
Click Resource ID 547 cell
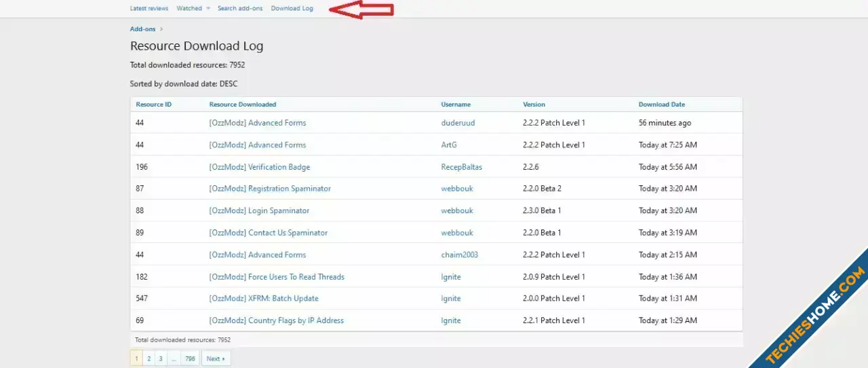coord(142,299)
